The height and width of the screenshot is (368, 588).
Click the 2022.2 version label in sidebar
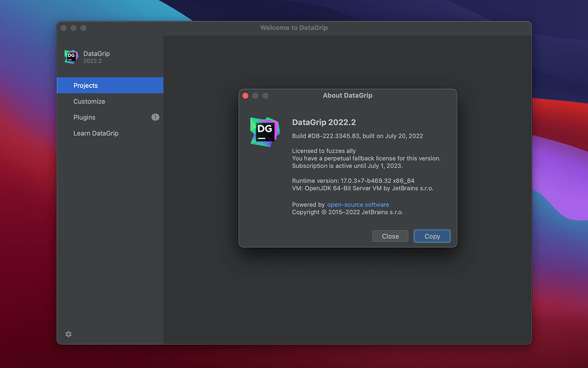93,61
